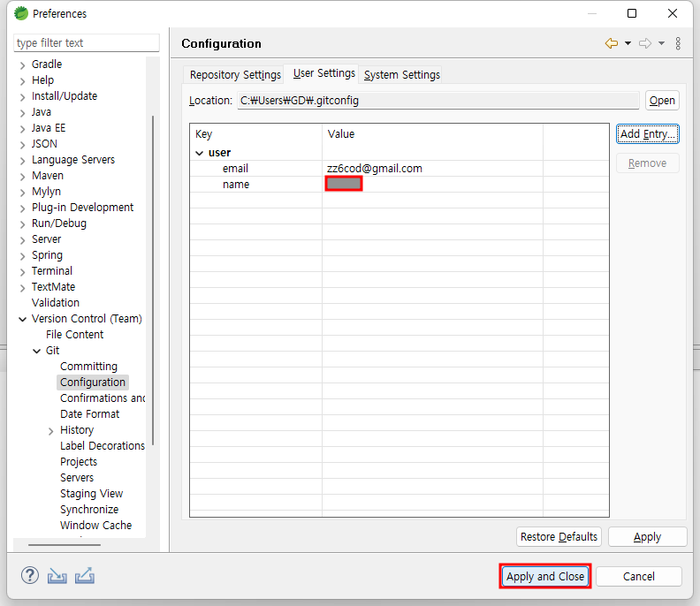This screenshot has width=700, height=606.
Task: Select Date Format tree item
Action: click(90, 414)
